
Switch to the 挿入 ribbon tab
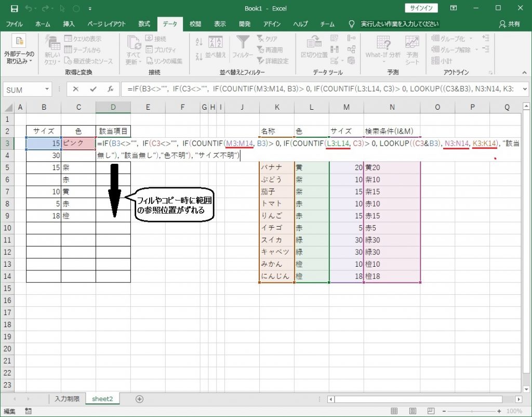[x=69, y=24]
